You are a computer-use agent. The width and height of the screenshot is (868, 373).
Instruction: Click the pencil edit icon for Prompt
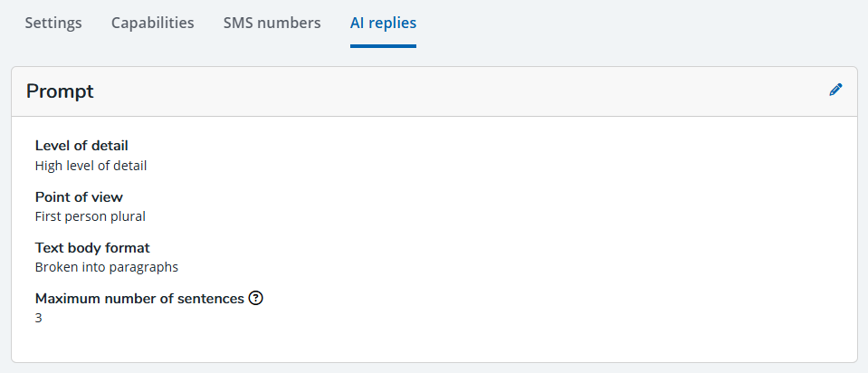tap(835, 90)
